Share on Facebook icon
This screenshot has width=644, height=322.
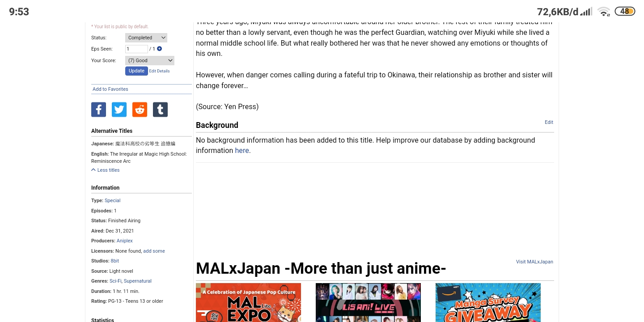(98, 110)
